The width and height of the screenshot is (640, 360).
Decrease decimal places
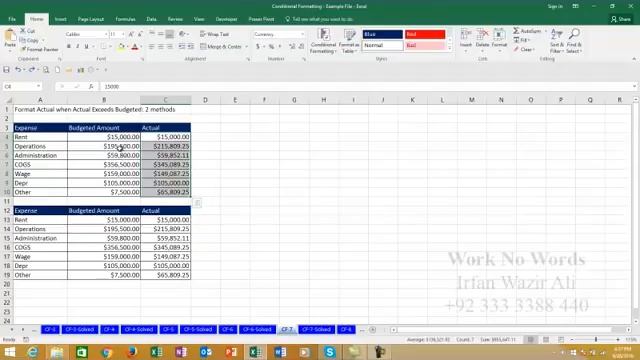click(x=301, y=47)
